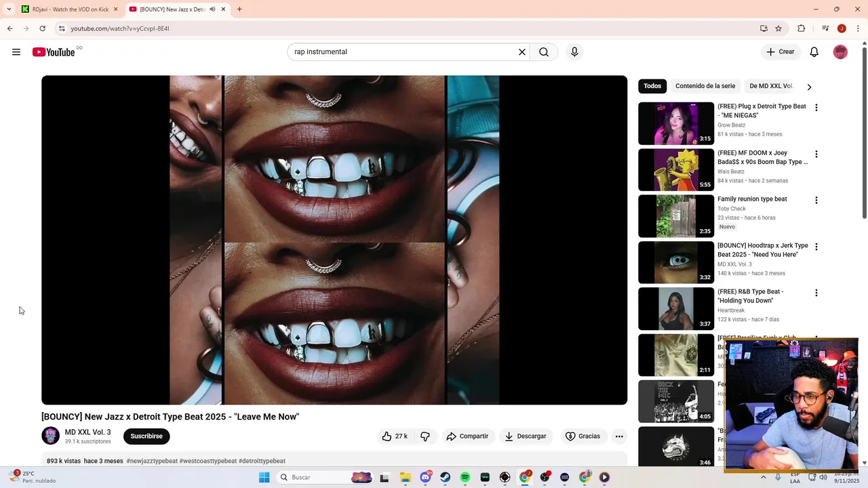868x488 pixels.
Task: Click the page vertical scrollbar
Action: [864, 133]
